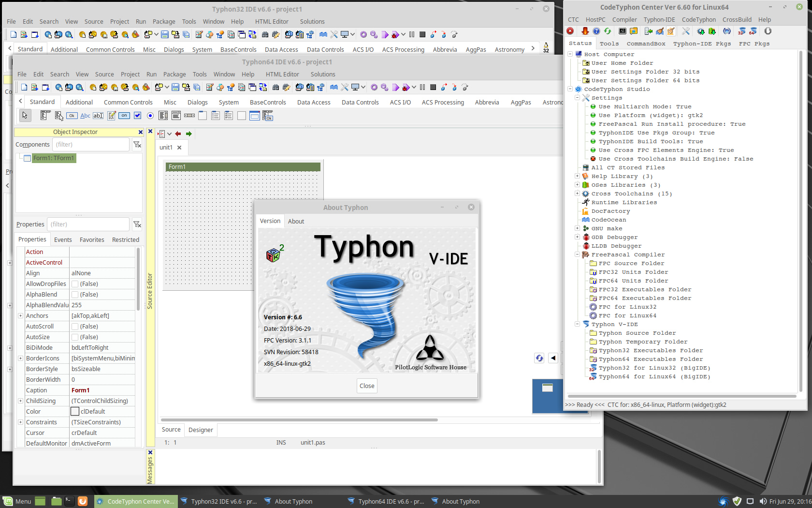This screenshot has height=508, width=812.
Task: Click the Typhon 64 icon in the CodeTyphon Center toolbar
Action: [x=753, y=31]
